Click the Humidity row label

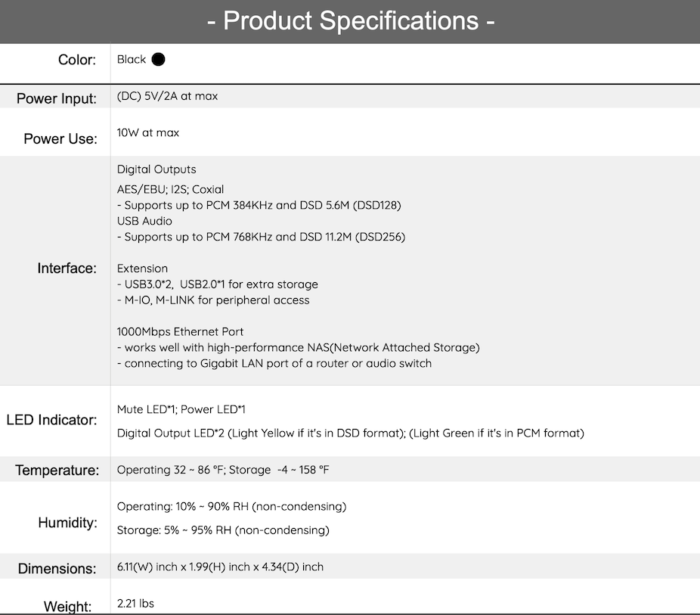[68, 523]
